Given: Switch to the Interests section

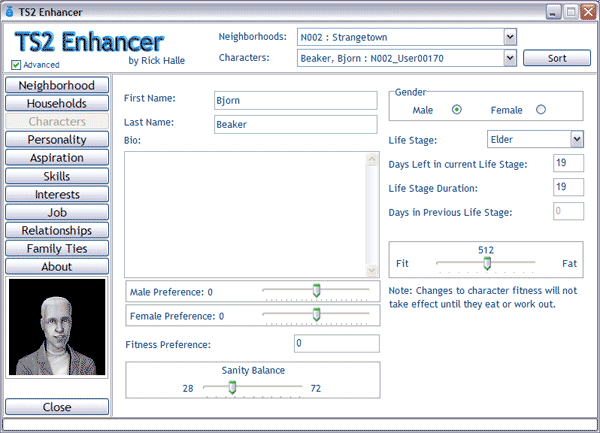Looking at the screenshot, I should 57,194.
